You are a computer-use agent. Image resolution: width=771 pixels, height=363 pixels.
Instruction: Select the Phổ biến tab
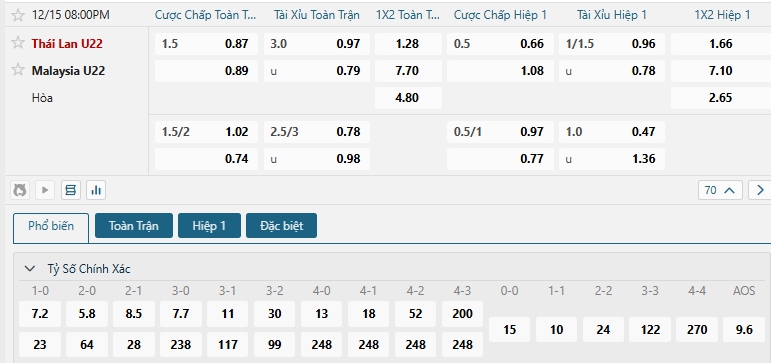coord(51,226)
